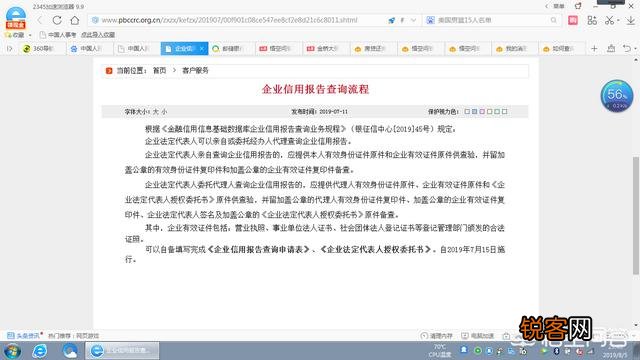
Task: Open a new tab with plus icon
Action: 594,49
